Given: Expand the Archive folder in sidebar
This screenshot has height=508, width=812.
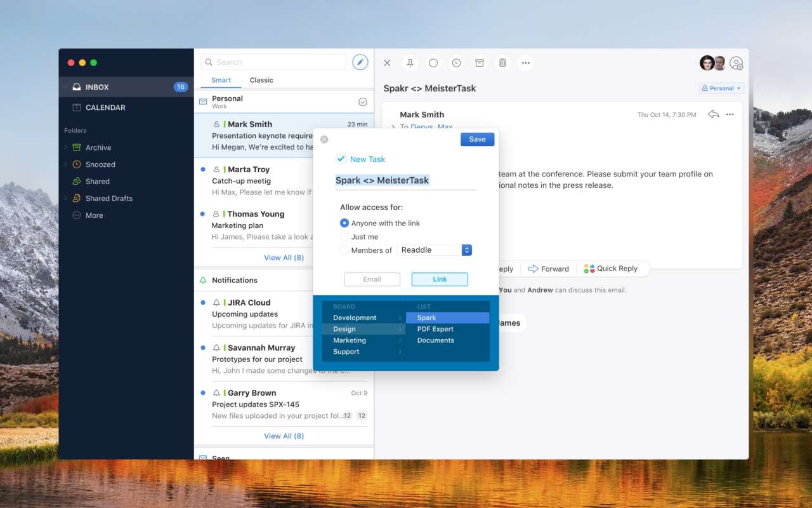Looking at the screenshot, I should 65,147.
